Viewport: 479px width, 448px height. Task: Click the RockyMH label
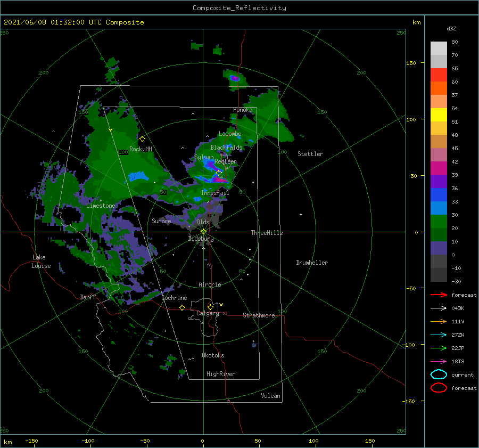click(x=141, y=149)
